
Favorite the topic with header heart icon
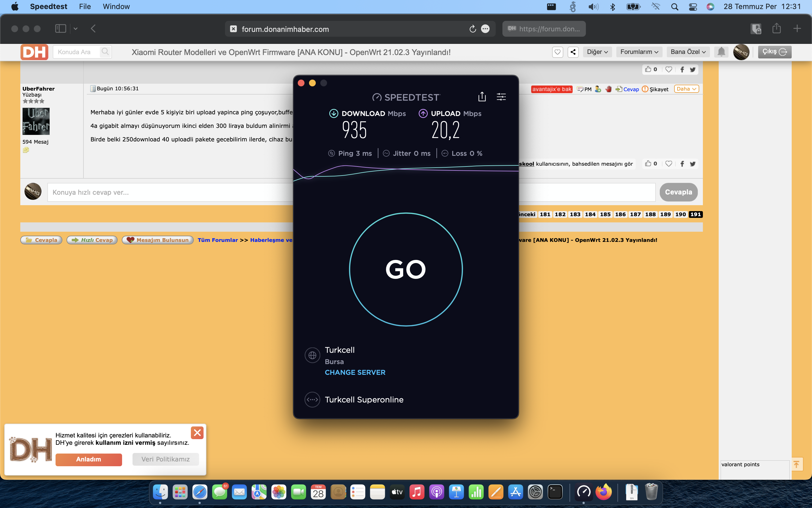coord(557,52)
